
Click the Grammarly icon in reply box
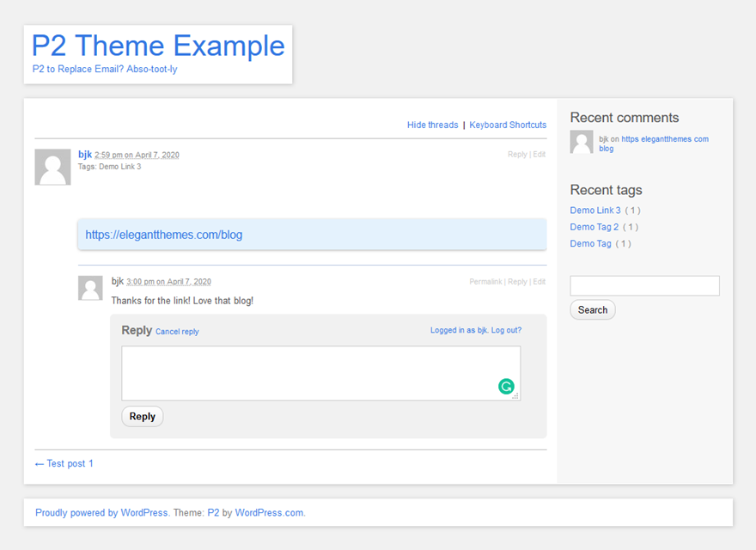click(x=506, y=387)
